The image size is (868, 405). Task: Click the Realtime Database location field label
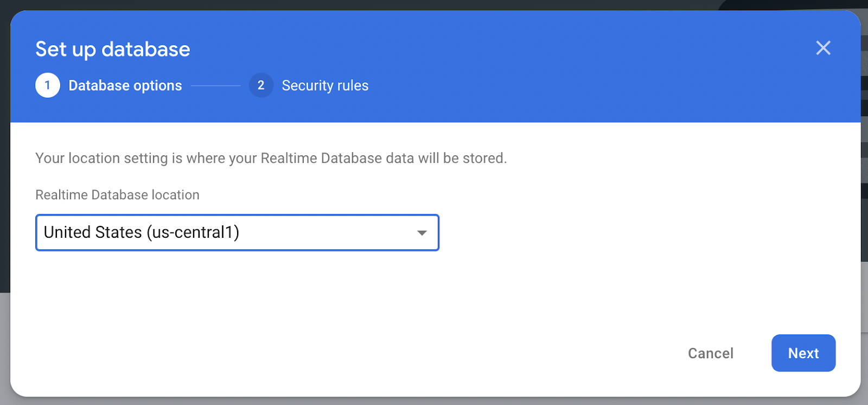[117, 195]
